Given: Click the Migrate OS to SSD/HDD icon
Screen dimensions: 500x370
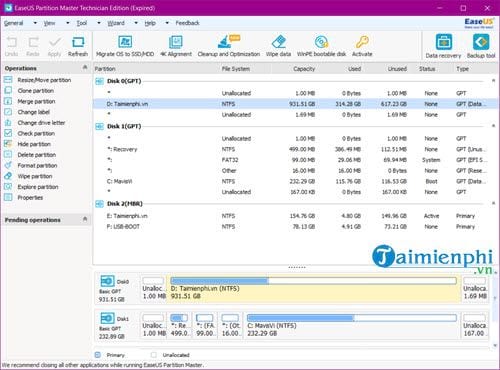Looking at the screenshot, I should coord(125,42).
